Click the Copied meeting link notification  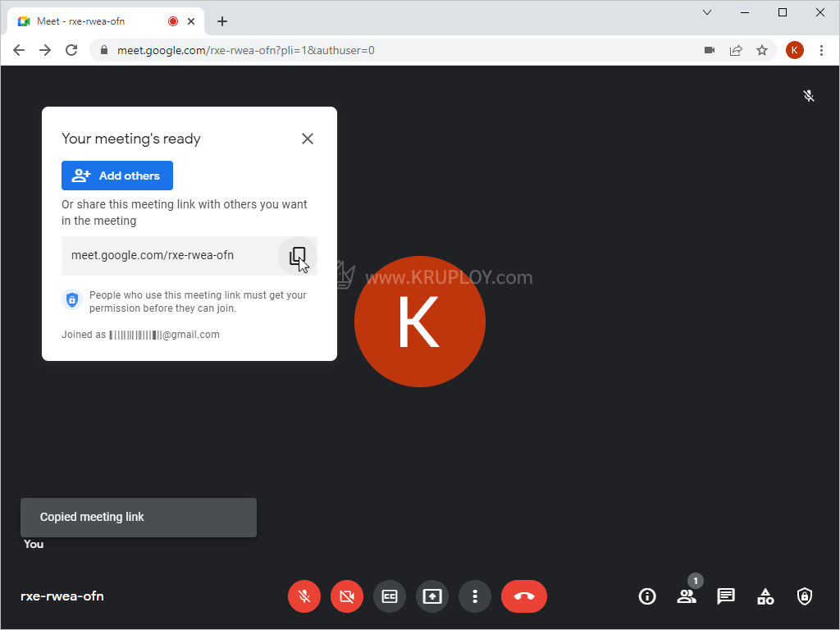138,518
